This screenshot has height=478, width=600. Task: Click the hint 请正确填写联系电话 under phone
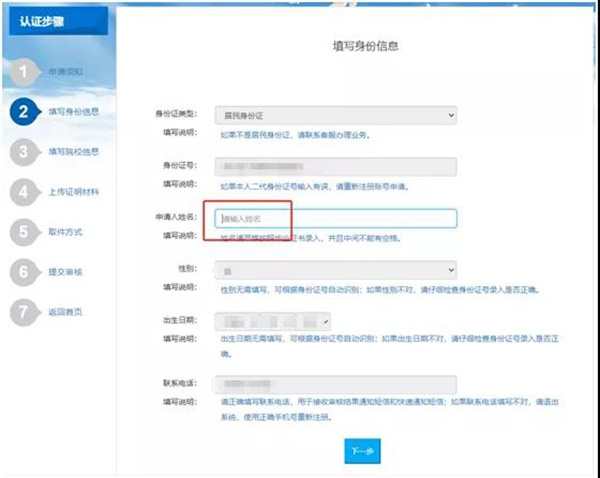pos(390,409)
